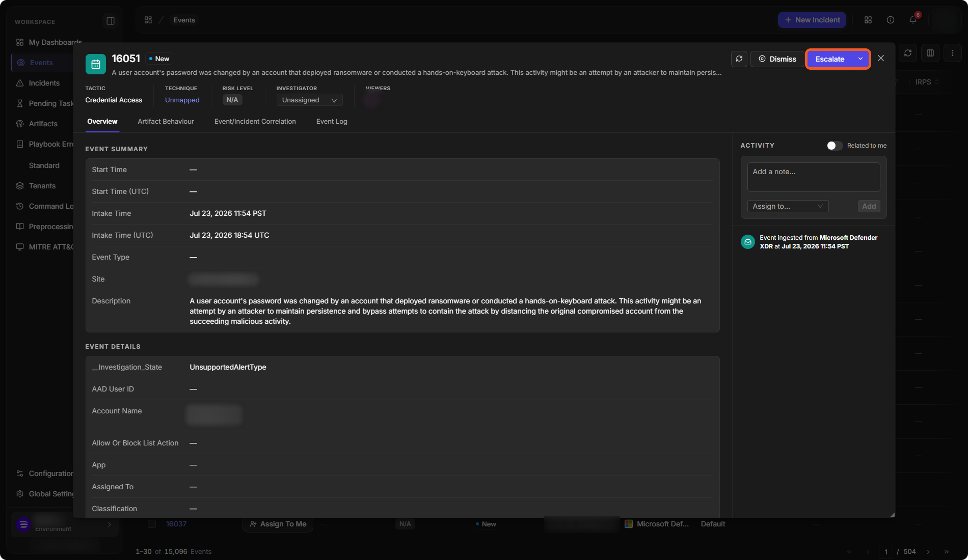Refresh the event 16051 details
Screen dimensions: 968x560
[x=739, y=59]
